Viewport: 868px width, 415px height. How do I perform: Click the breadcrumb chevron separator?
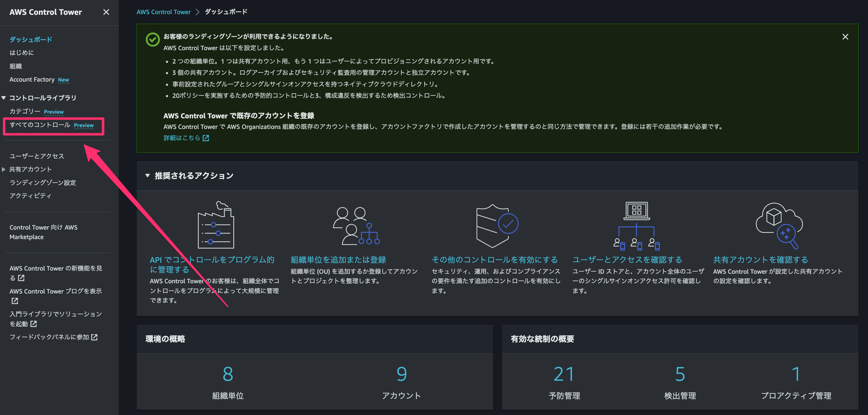(198, 12)
